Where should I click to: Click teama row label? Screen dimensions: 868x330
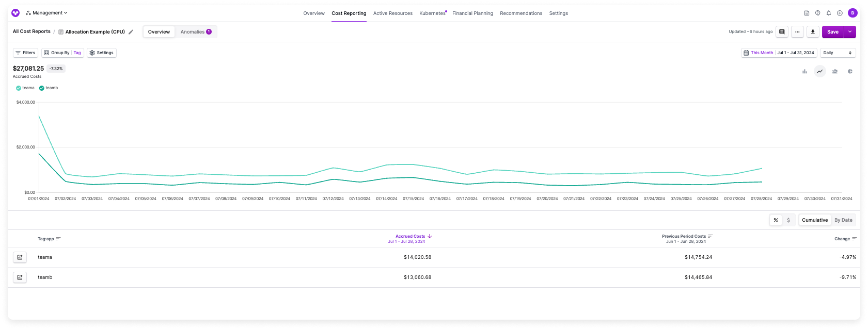[x=45, y=257]
